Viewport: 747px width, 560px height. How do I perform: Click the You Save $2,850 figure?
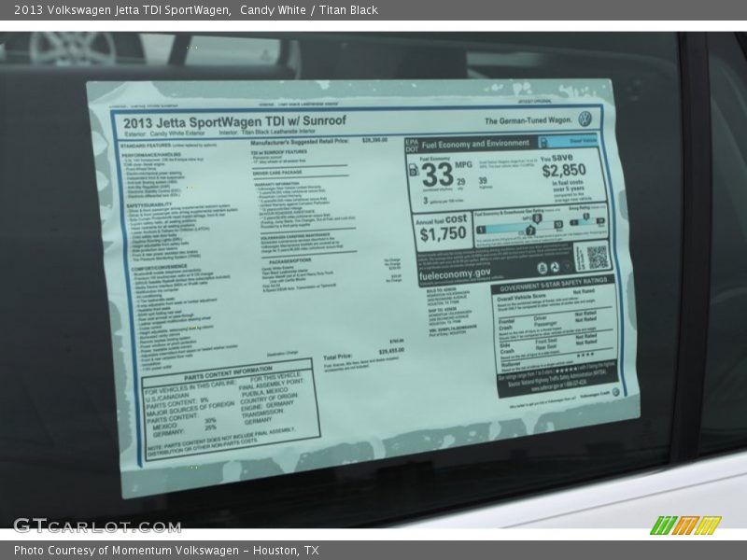(x=563, y=168)
